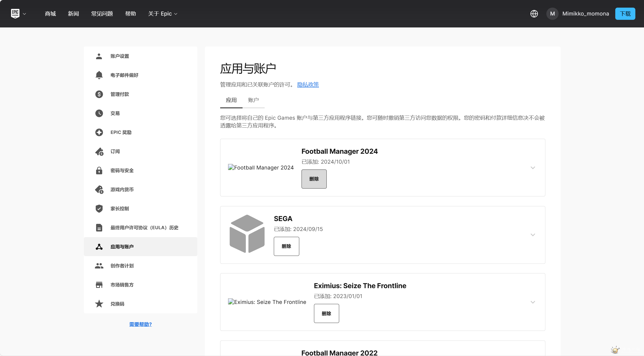Expand the SEGA app details chevron
This screenshot has width=644, height=356.
(x=533, y=235)
